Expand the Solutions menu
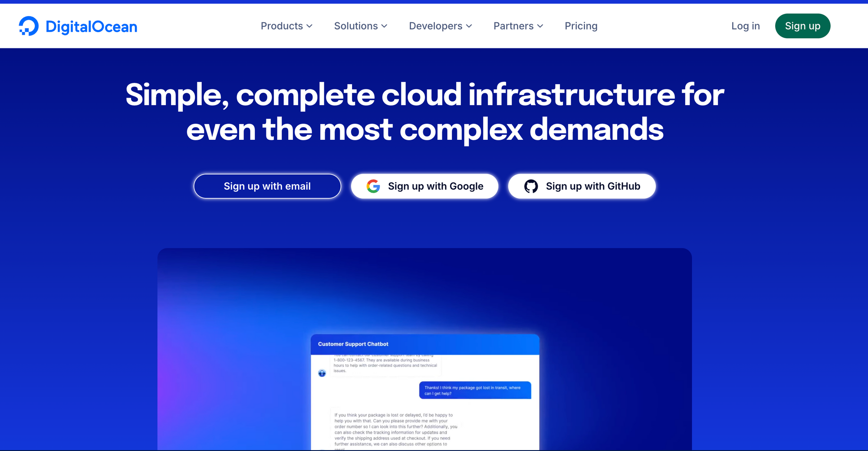Screen dimensions: 868x451 (361, 26)
